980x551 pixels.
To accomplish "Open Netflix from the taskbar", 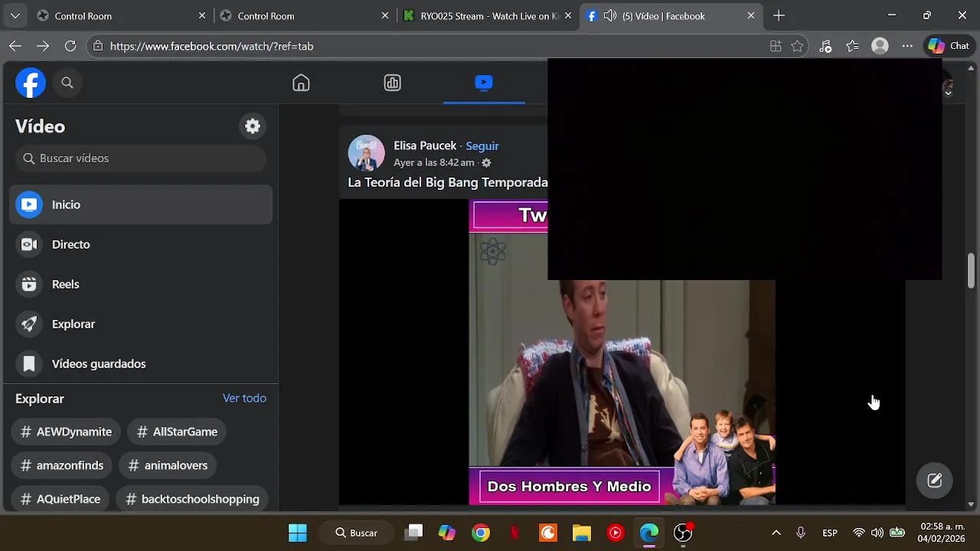I will (514, 533).
